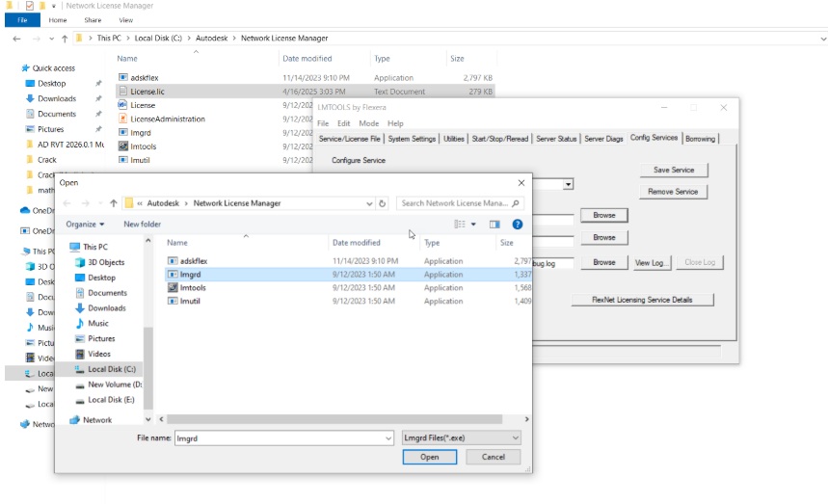Expand the view options dropdown arrow
Viewport: 828px width, 504px height.
[x=473, y=224]
